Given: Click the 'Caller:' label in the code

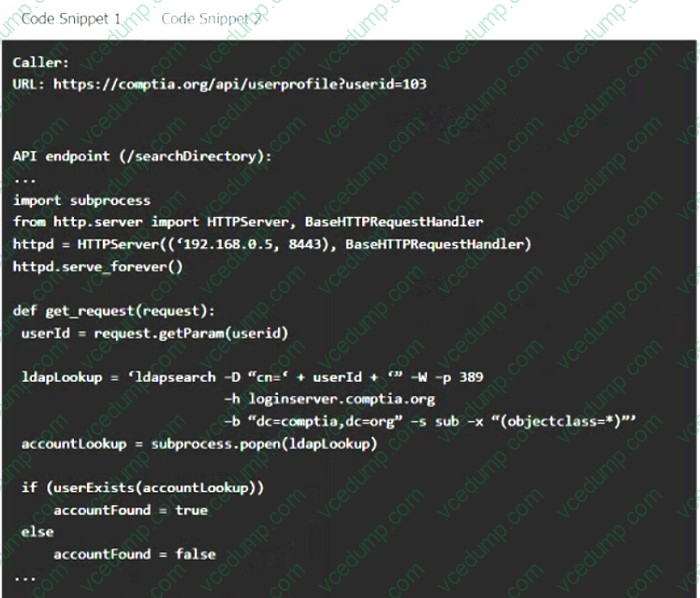Looking at the screenshot, I should coord(41,62).
